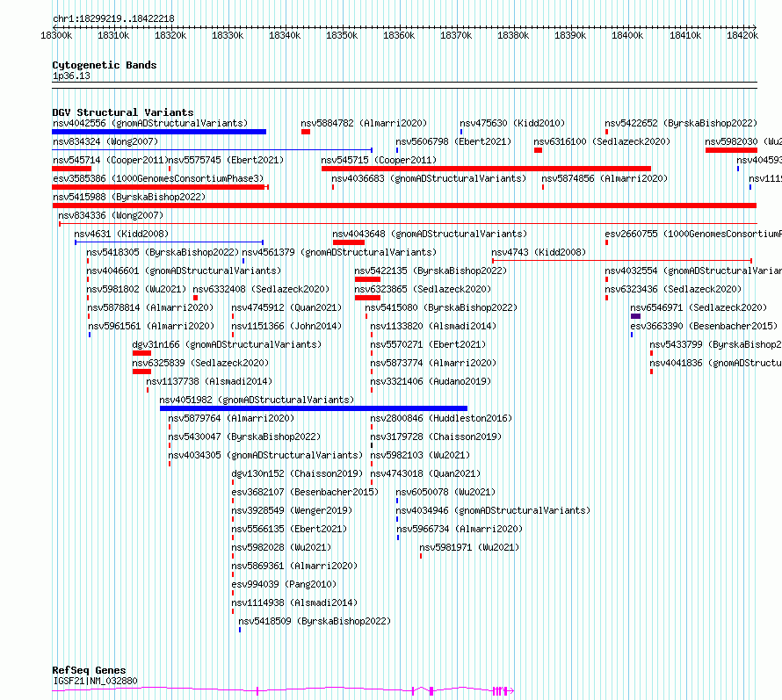This screenshot has height=700, width=782.
Task: Click nsv6323865 (Sedlazeck2020) label
Action: click(x=423, y=289)
